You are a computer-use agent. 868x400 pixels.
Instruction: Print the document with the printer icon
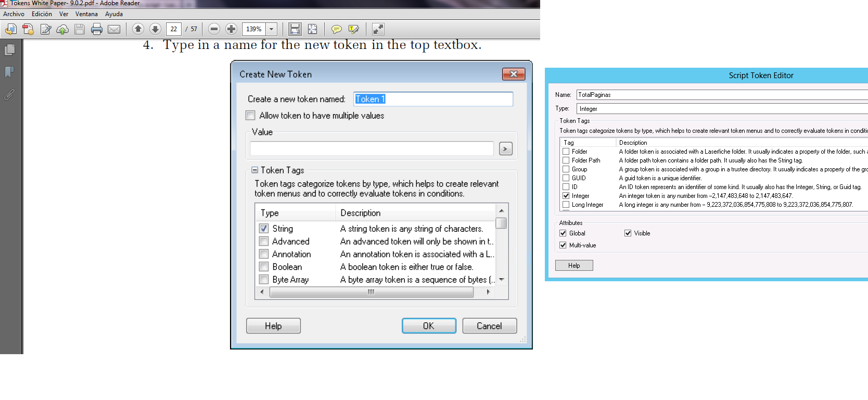point(97,29)
